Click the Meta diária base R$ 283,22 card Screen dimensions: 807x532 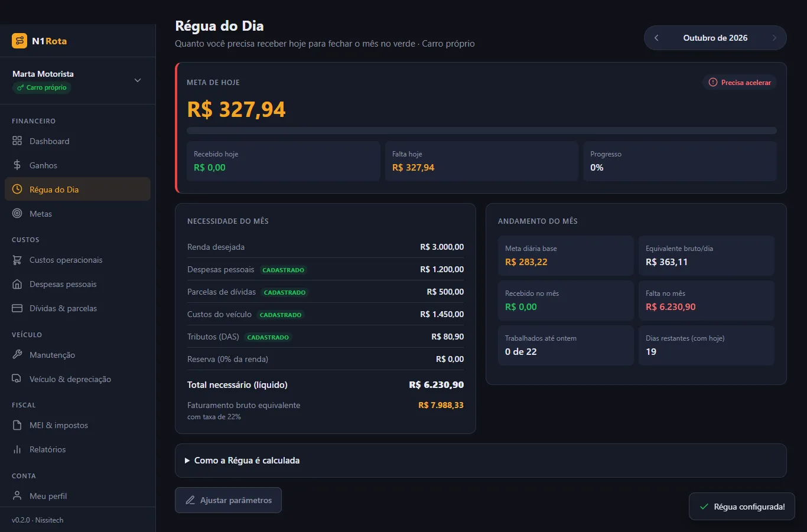(x=566, y=256)
